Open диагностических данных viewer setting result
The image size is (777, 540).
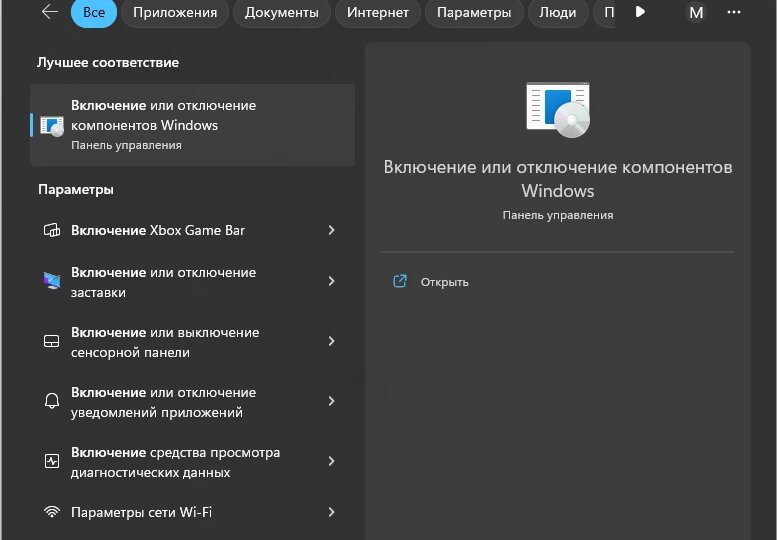[192, 462]
